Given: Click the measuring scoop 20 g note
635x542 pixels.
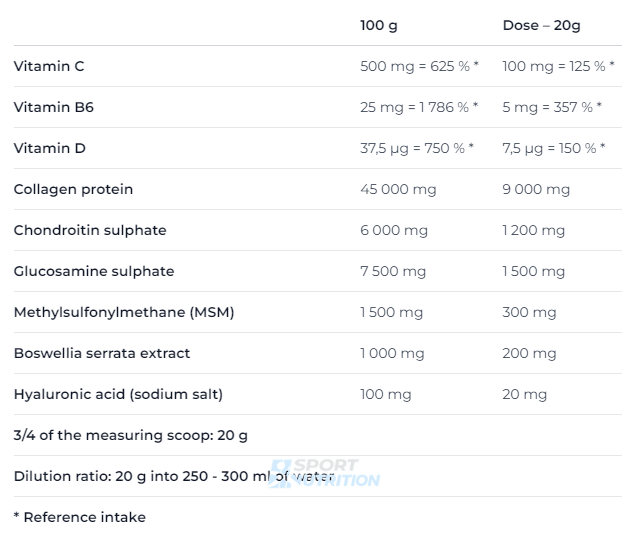Looking at the screenshot, I should (x=130, y=435).
